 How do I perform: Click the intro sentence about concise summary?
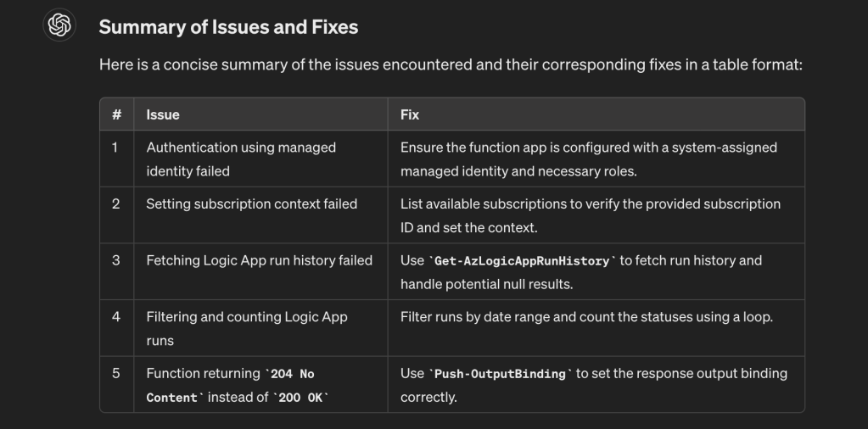pos(451,64)
